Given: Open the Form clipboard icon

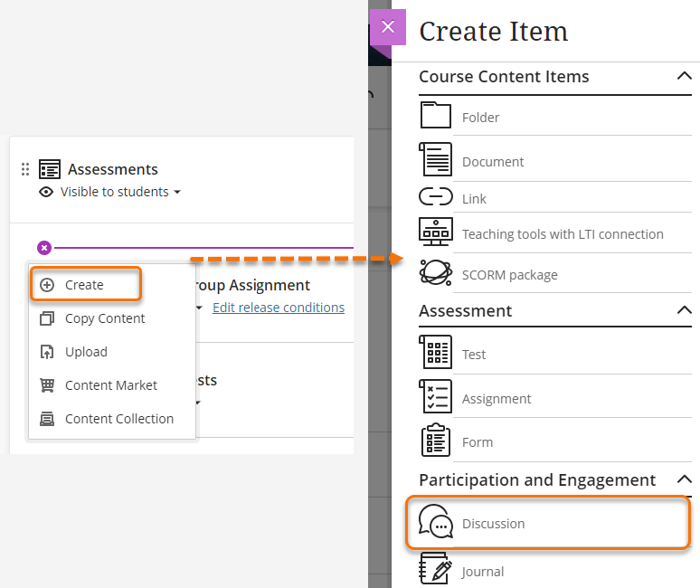Looking at the screenshot, I should (435, 441).
